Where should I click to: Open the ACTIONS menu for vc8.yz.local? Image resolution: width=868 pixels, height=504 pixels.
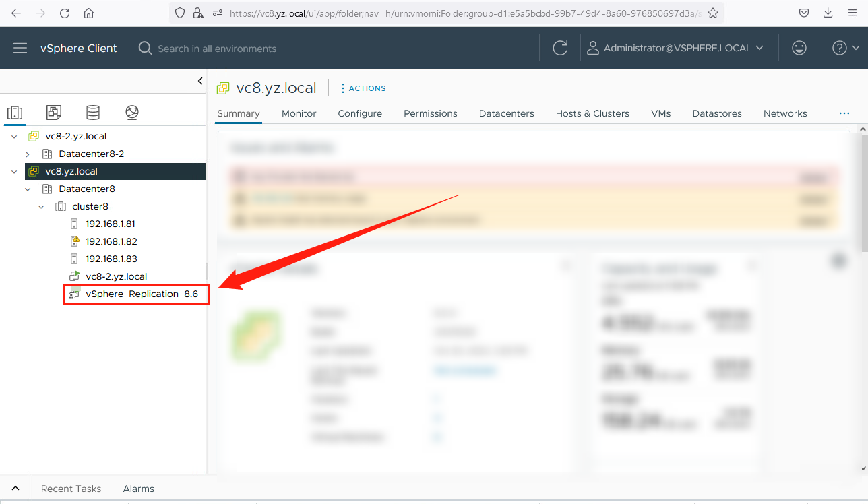click(x=363, y=88)
